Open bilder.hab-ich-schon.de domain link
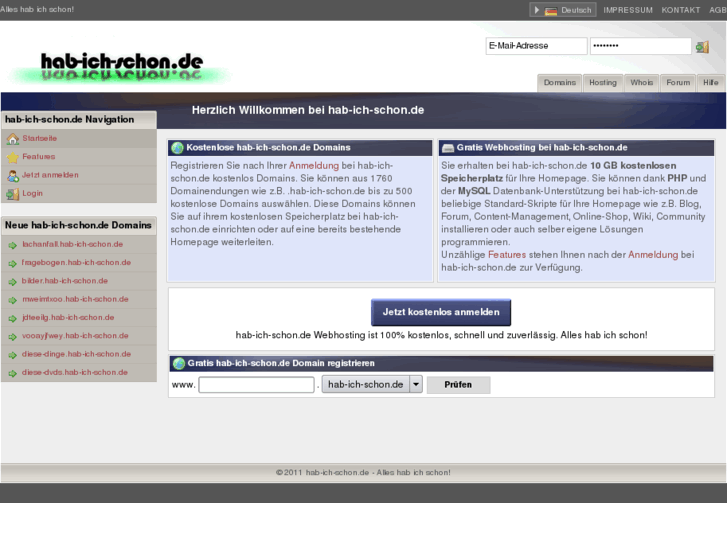 tap(64, 281)
